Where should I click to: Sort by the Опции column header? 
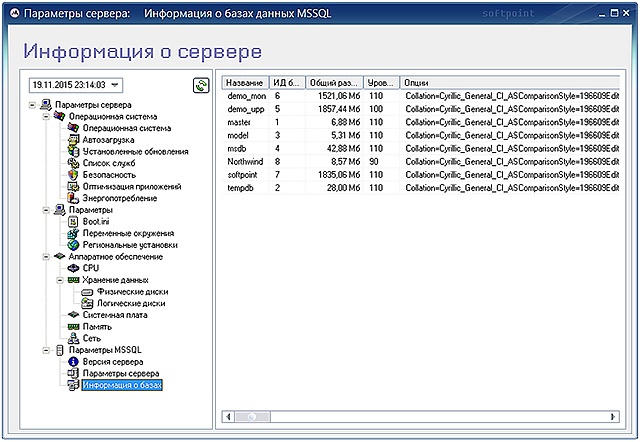coord(510,83)
